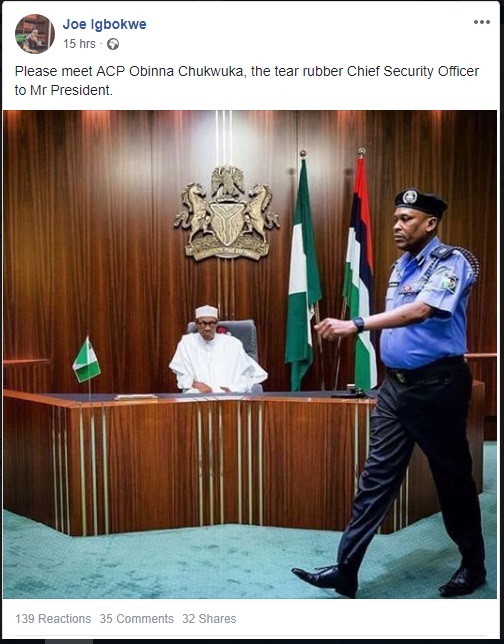Image resolution: width=504 pixels, height=644 pixels.
Task: Click the coat of arms on the wall
Action: (x=227, y=213)
